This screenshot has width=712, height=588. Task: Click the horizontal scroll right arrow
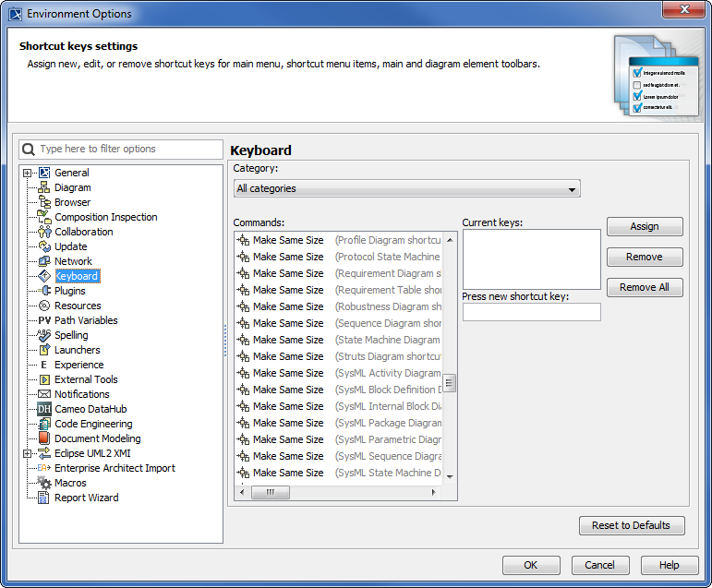click(434, 492)
